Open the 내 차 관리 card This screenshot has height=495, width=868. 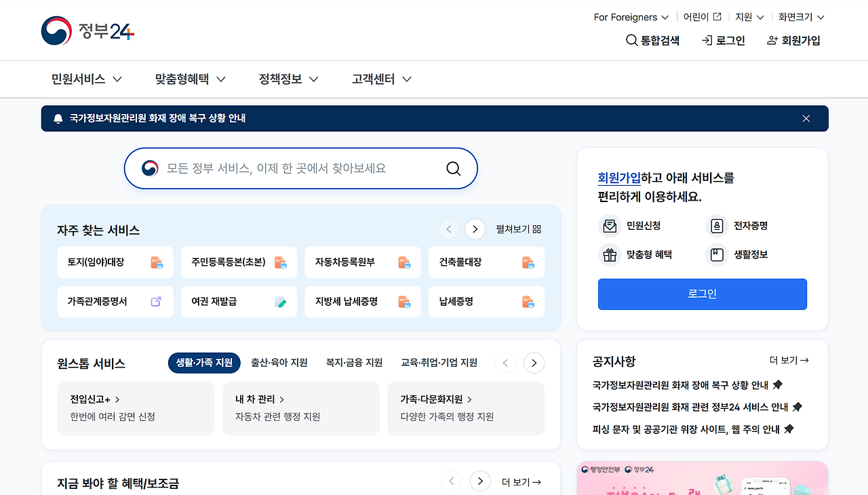301,408
